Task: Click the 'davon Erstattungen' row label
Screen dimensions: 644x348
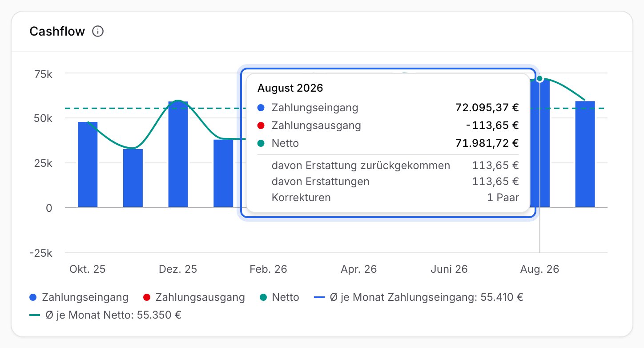Action: (320, 182)
